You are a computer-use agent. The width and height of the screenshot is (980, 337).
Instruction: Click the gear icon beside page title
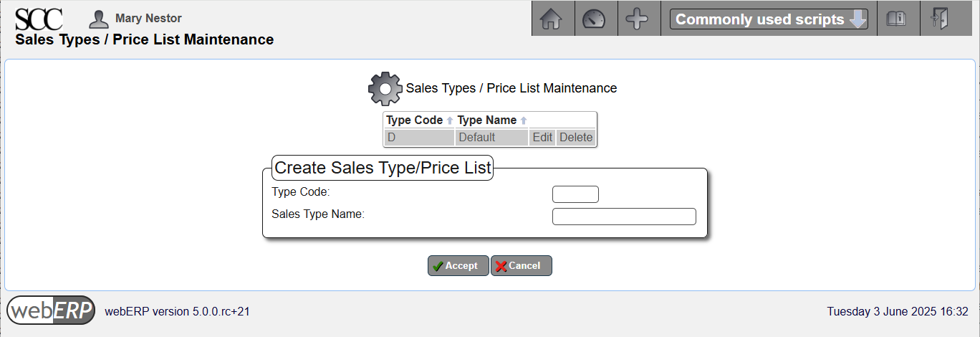[x=385, y=88]
